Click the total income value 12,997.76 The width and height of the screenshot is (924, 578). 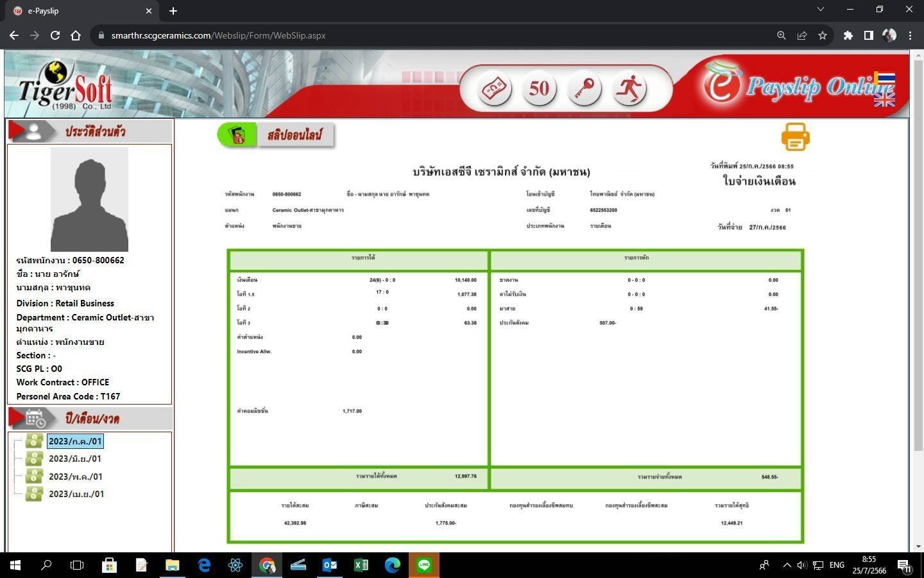pyautogui.click(x=465, y=477)
